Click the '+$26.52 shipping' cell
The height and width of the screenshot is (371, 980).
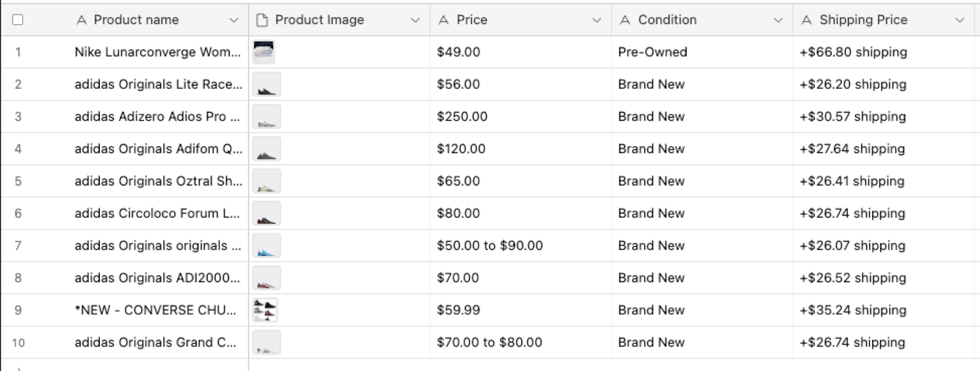coord(883,278)
